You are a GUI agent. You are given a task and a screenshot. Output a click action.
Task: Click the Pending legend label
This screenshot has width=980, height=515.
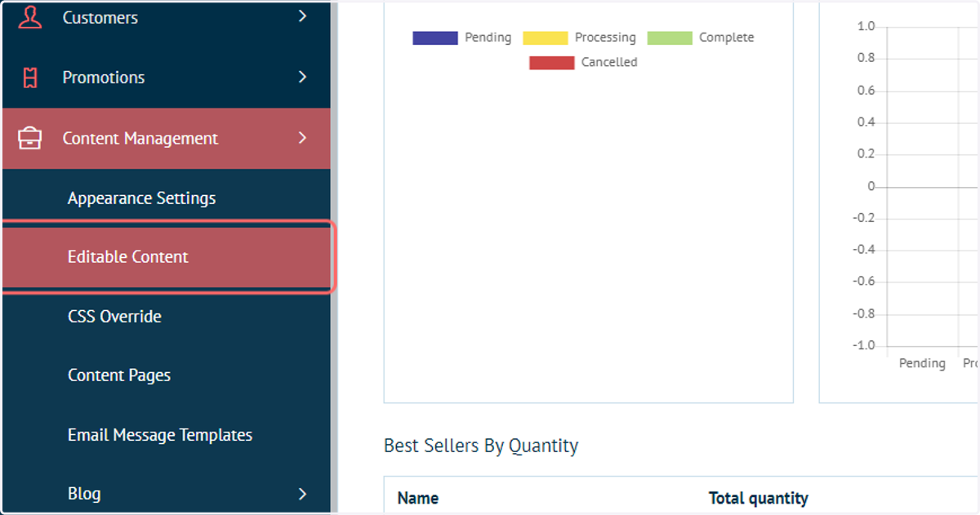click(x=488, y=38)
